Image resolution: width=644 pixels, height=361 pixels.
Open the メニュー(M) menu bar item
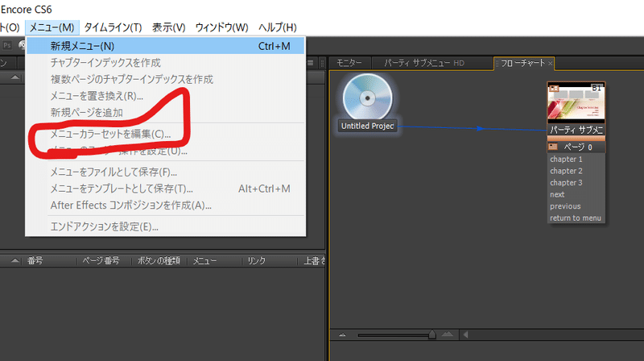click(x=52, y=27)
